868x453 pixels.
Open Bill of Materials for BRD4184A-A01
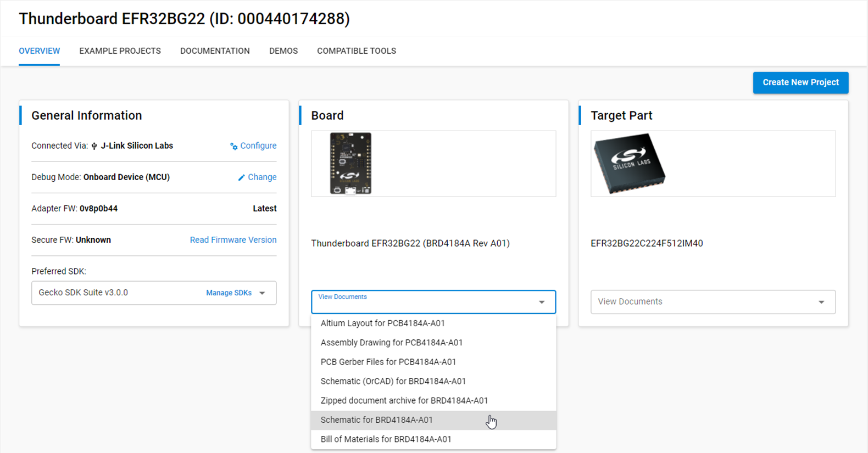[x=433, y=439]
